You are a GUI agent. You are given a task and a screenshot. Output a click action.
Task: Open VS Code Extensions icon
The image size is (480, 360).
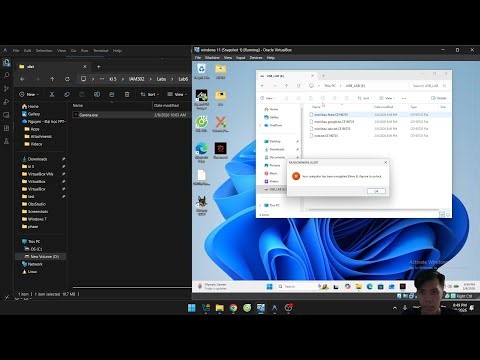coord(6,128)
